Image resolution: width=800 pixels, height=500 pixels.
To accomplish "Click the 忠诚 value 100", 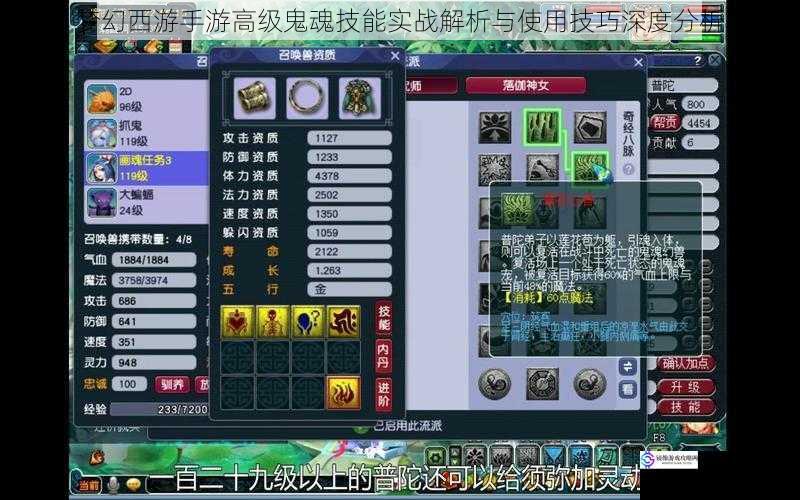I will tap(129, 384).
